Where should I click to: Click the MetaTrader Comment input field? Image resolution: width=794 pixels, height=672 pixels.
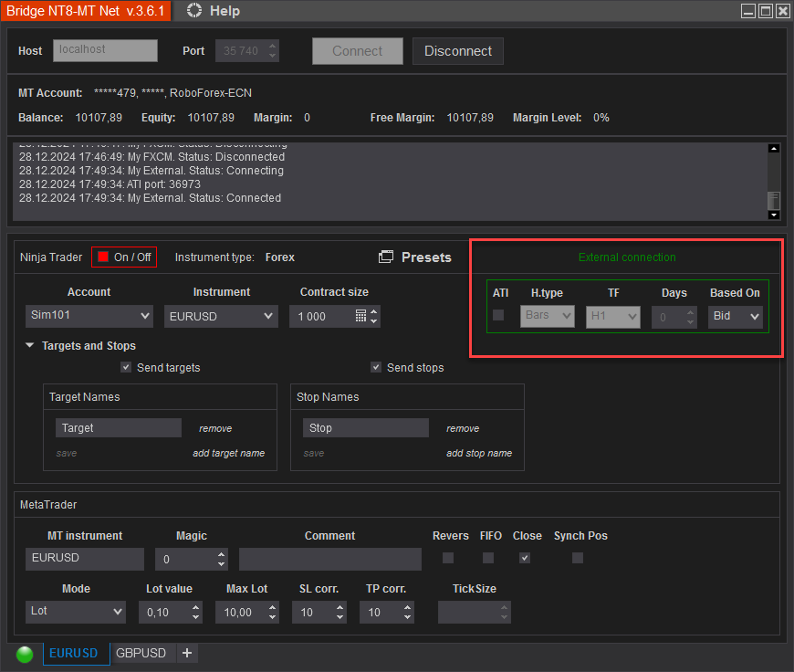[x=330, y=559]
